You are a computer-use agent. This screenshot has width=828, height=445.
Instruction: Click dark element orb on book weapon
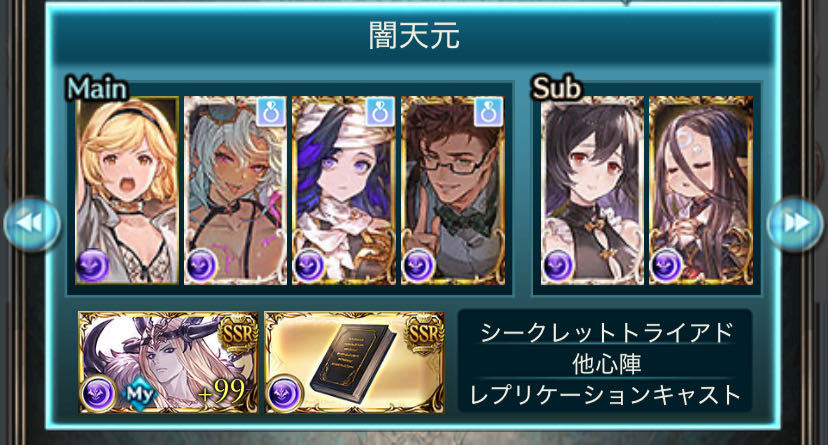[285, 393]
